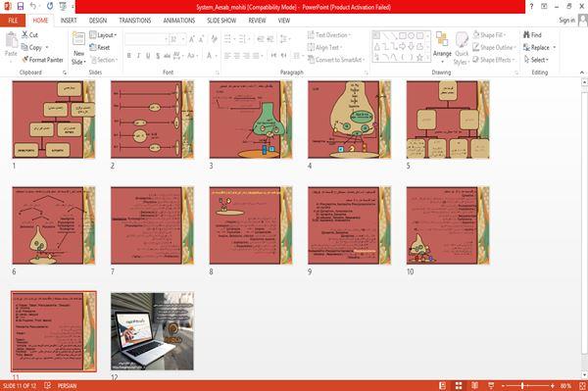588x391 pixels.
Task: Toggle Italic formatting
Action: (x=138, y=56)
